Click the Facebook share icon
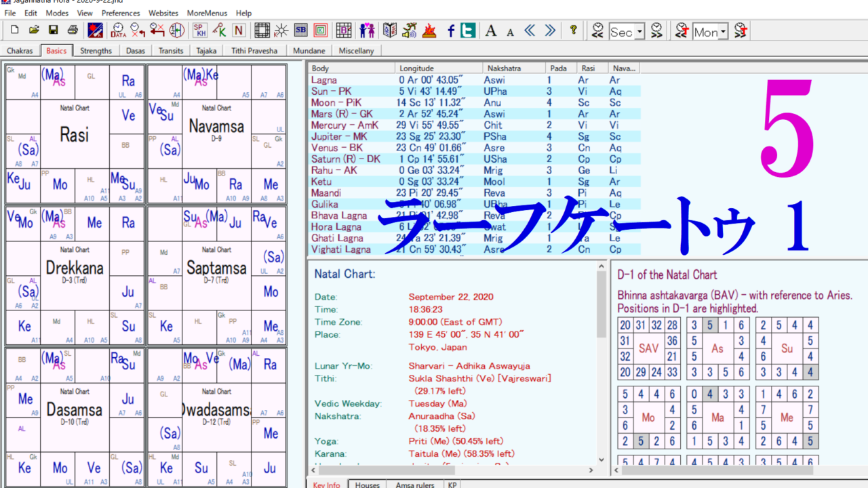 450,30
